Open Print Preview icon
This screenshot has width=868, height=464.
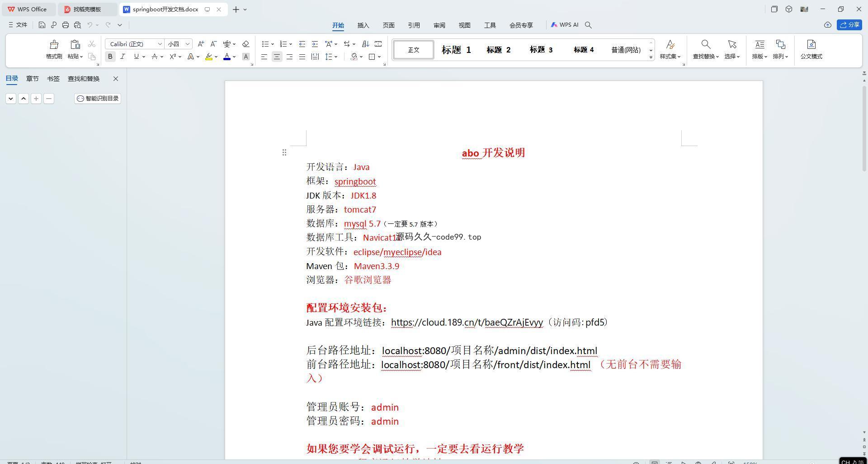(77, 25)
